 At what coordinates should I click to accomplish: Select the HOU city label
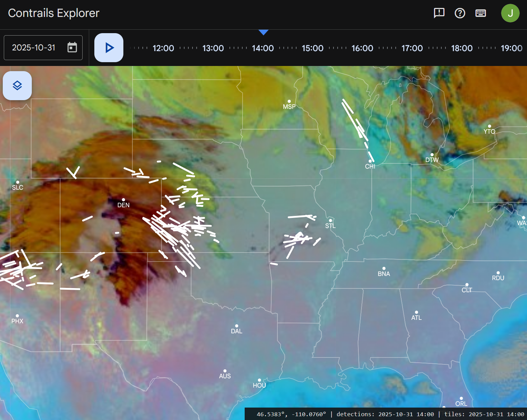coord(260,385)
